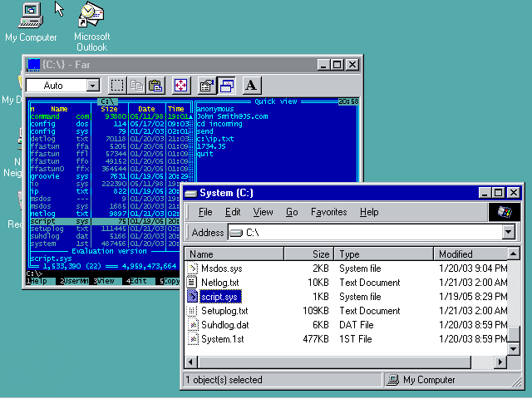532x399 pixels.
Task: Open the View menu in System (C:)
Action: click(x=263, y=212)
